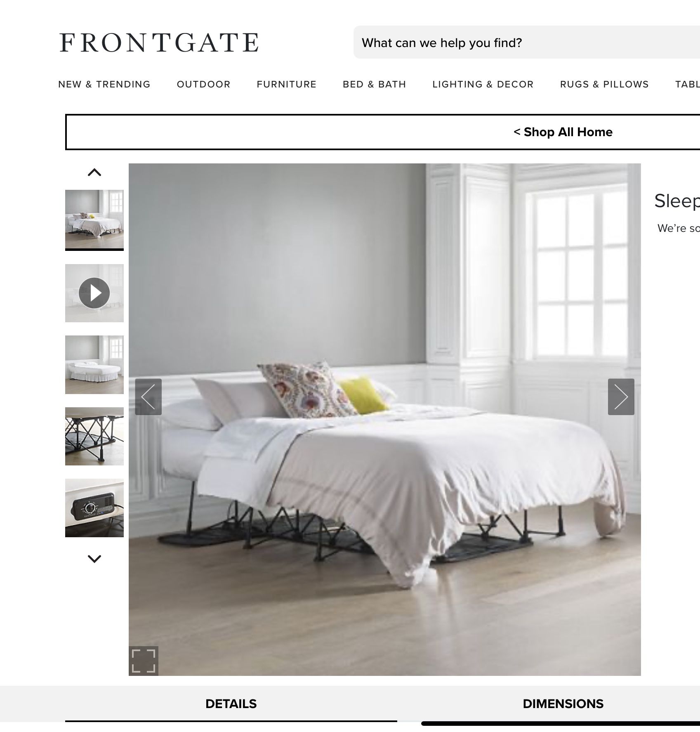Viewport: 700px width, 732px height.
Task: Click the up chevron above thumbnails
Action: pyautogui.click(x=94, y=172)
